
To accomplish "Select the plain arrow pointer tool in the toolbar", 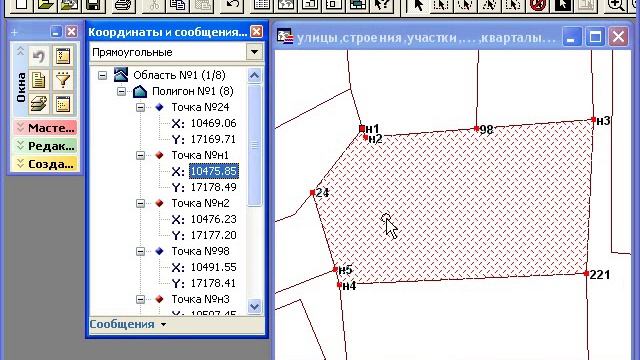I will click(x=418, y=6).
